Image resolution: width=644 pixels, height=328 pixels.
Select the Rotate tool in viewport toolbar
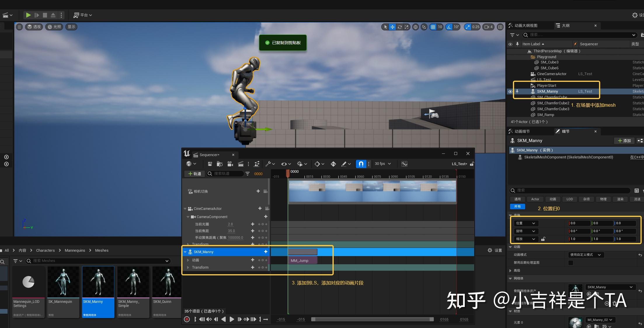tap(400, 27)
